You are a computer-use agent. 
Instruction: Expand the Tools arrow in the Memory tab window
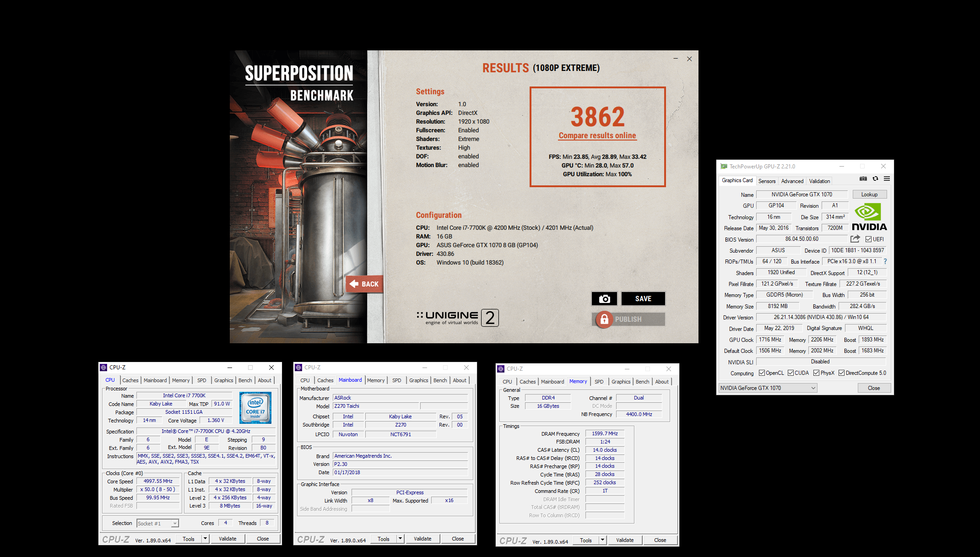point(602,540)
